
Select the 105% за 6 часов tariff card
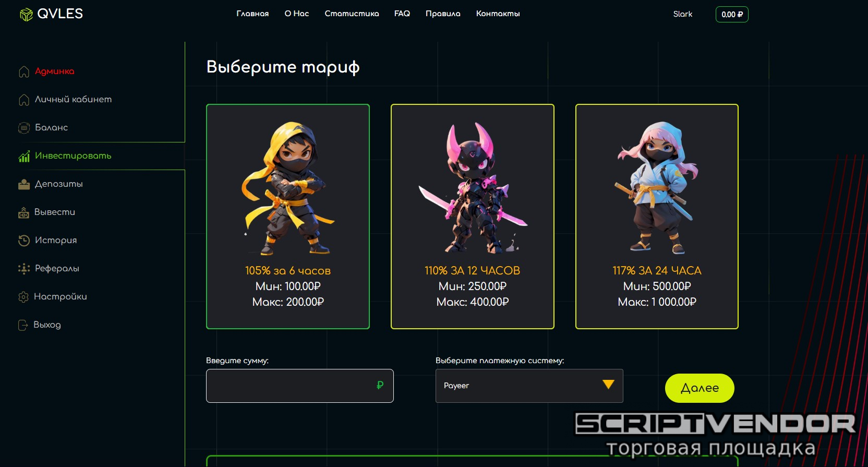(x=288, y=217)
